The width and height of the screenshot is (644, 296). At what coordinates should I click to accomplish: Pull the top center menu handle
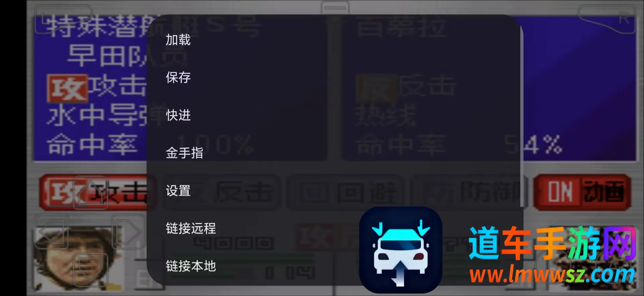[335, 8]
